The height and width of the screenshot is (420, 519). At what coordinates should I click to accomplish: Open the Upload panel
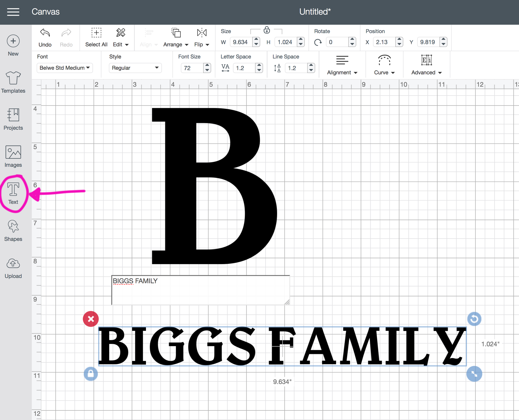[13, 267]
